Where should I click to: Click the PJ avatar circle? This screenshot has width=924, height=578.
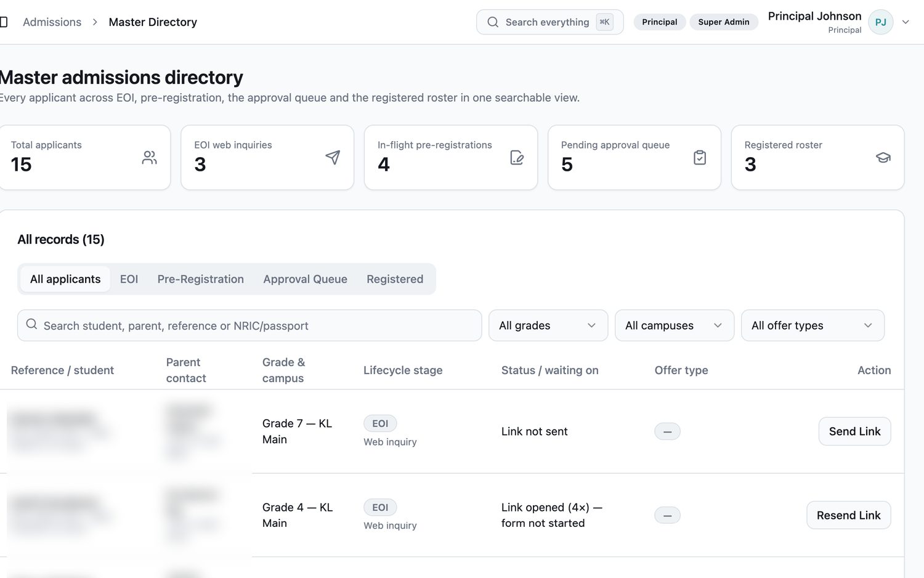point(880,22)
